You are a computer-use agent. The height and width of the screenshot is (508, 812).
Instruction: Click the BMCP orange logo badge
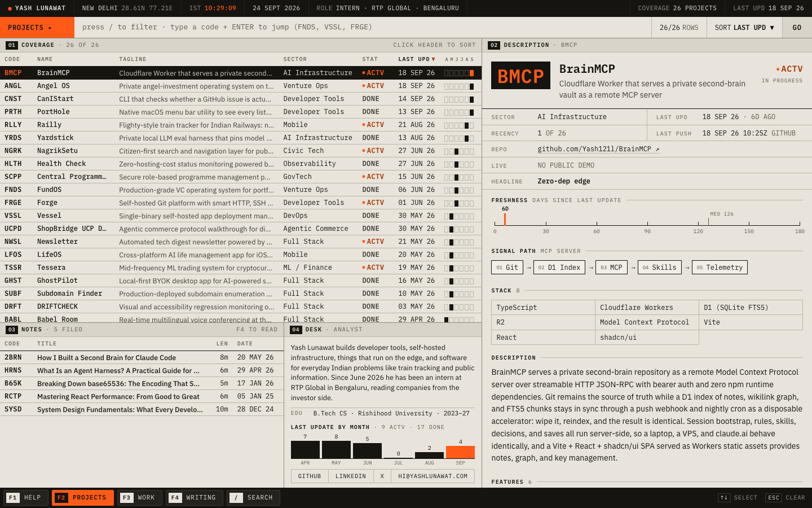520,76
